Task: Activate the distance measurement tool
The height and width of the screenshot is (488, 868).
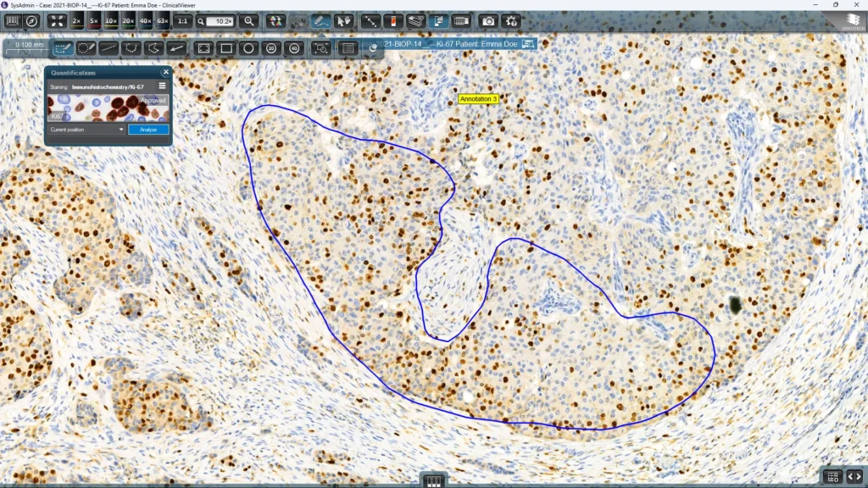Action: 370,21
